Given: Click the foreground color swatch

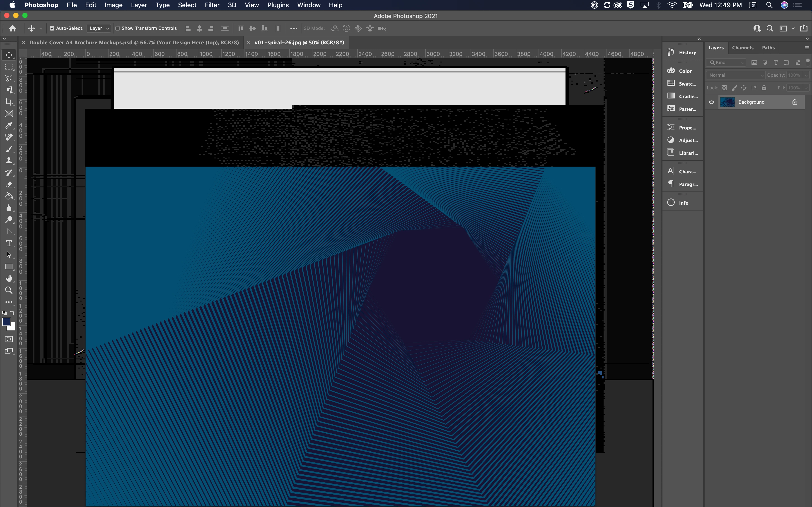Looking at the screenshot, I should (6, 322).
